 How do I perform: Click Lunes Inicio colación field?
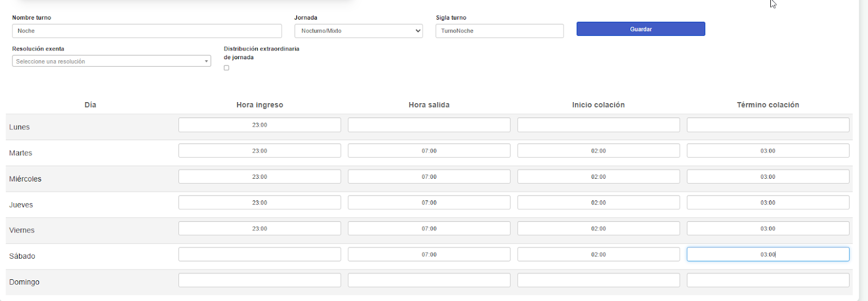tap(598, 125)
